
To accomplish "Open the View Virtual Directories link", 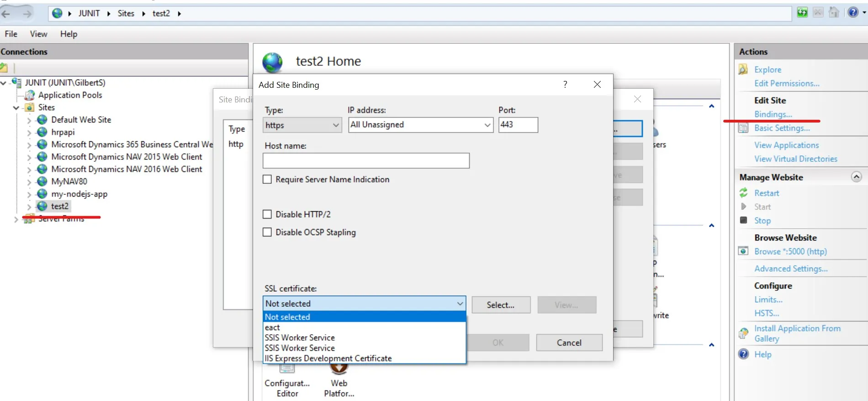I will pos(796,159).
